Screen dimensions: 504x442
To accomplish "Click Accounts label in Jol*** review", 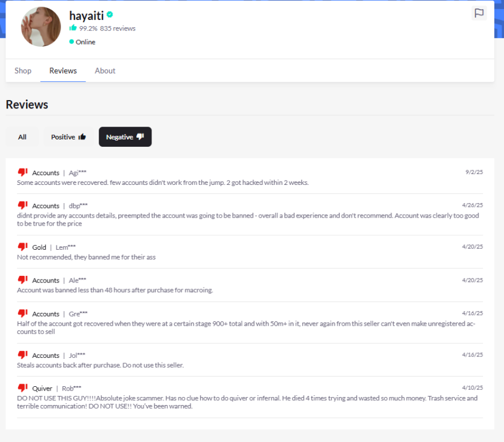I will pos(45,355).
